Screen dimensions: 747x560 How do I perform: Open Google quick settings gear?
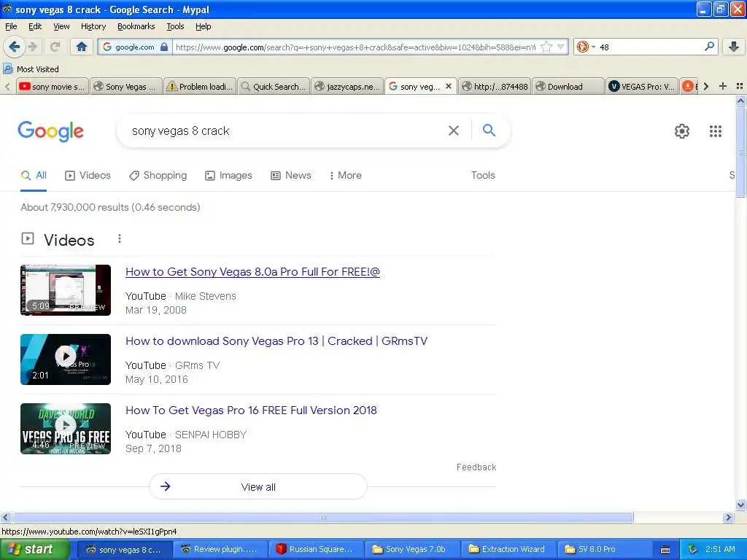pyautogui.click(x=682, y=131)
